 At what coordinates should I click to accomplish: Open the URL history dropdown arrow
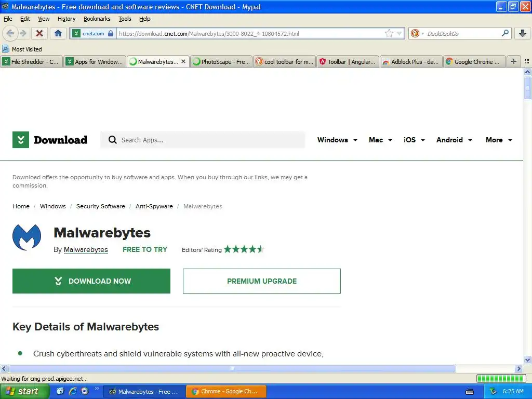point(400,33)
